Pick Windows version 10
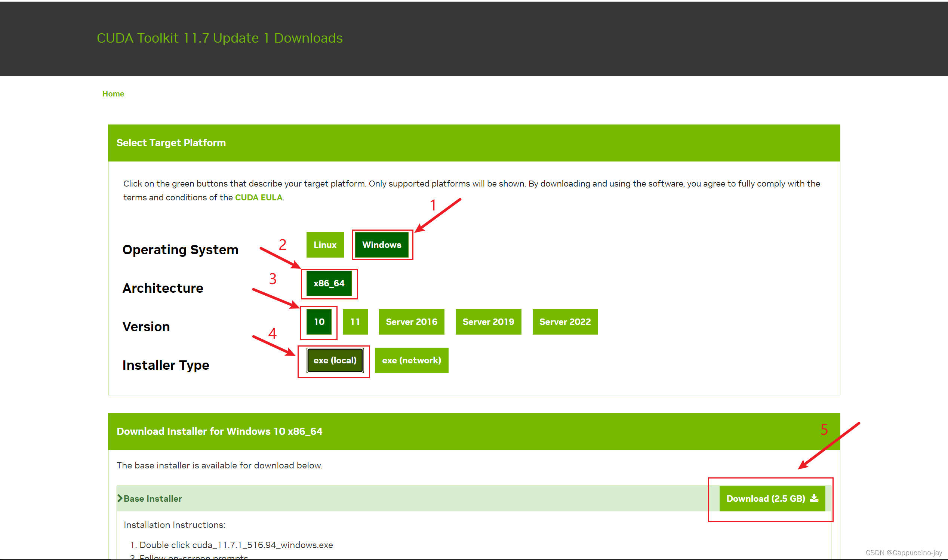The width and height of the screenshot is (948, 560). tap(319, 322)
